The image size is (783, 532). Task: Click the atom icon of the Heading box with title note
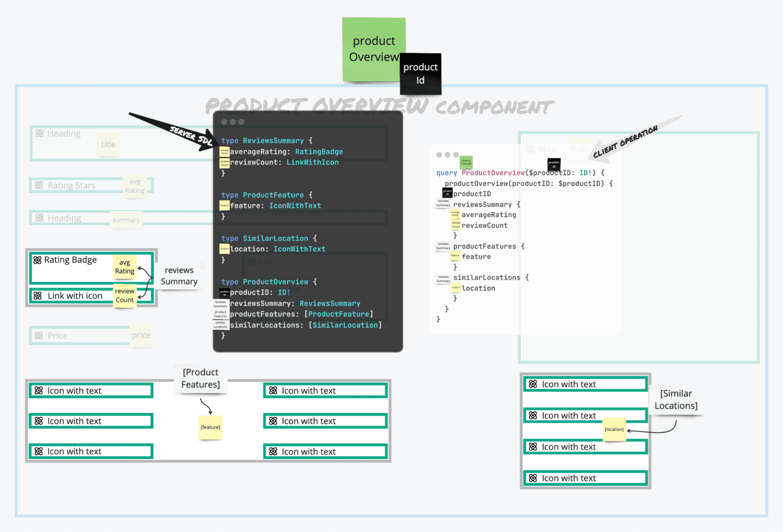coord(40,133)
